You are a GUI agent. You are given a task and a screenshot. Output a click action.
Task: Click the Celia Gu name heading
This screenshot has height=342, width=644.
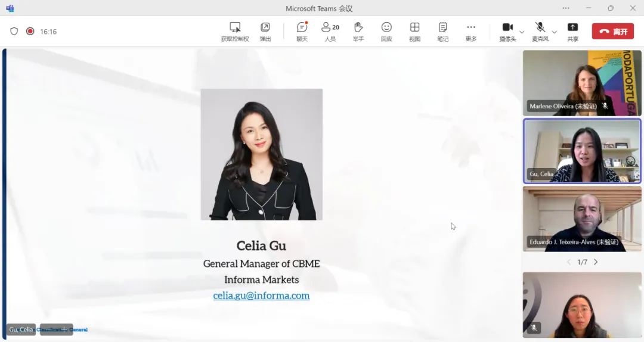[x=261, y=245]
